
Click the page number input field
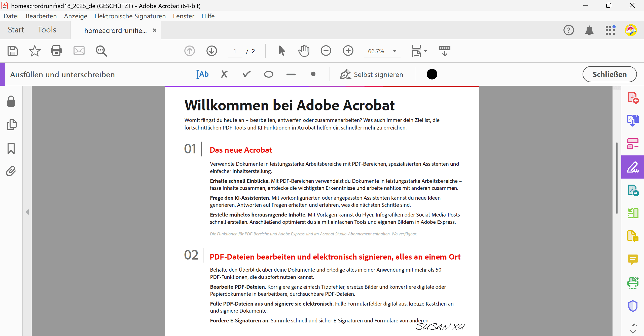235,51
